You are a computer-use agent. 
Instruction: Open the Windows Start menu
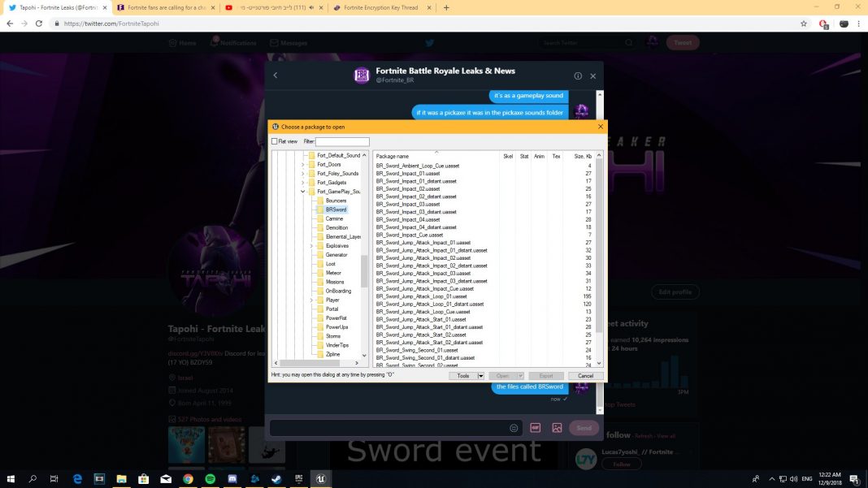click(11, 479)
